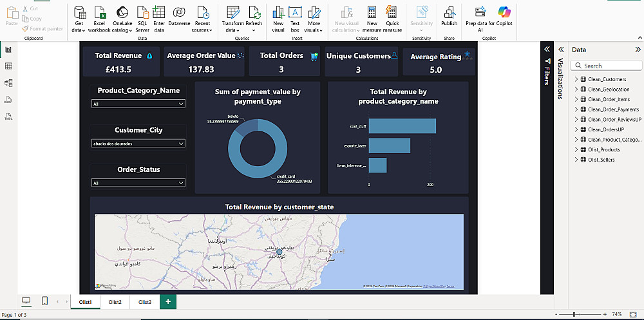
Task: Open the TMDL view icon
Action: (8, 117)
